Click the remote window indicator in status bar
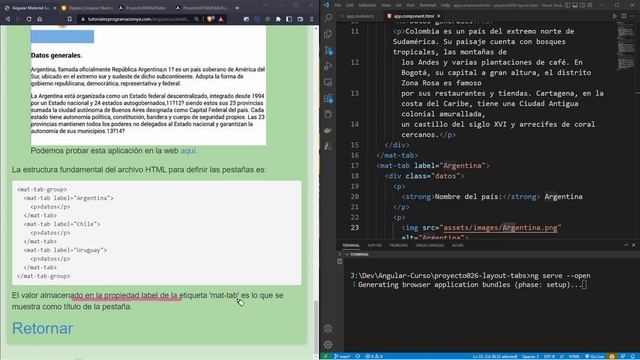Image resolution: width=640 pixels, height=360 pixels. tap(326, 356)
